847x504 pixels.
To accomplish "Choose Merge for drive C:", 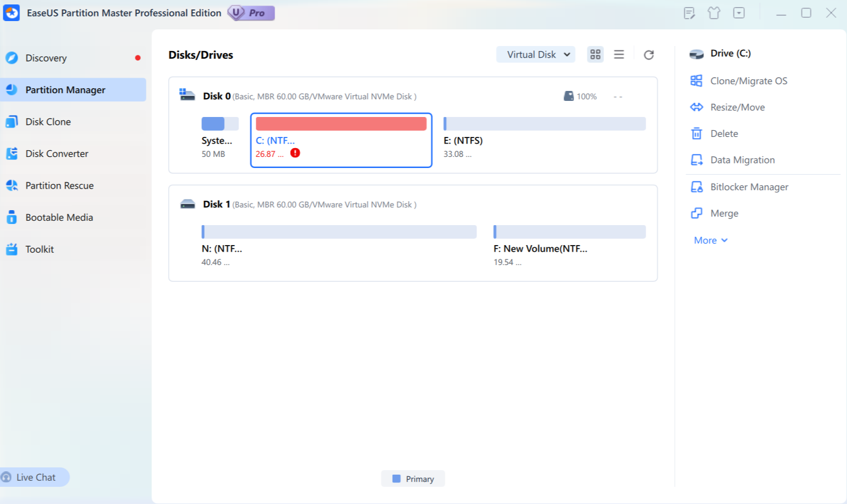I will 724,213.
